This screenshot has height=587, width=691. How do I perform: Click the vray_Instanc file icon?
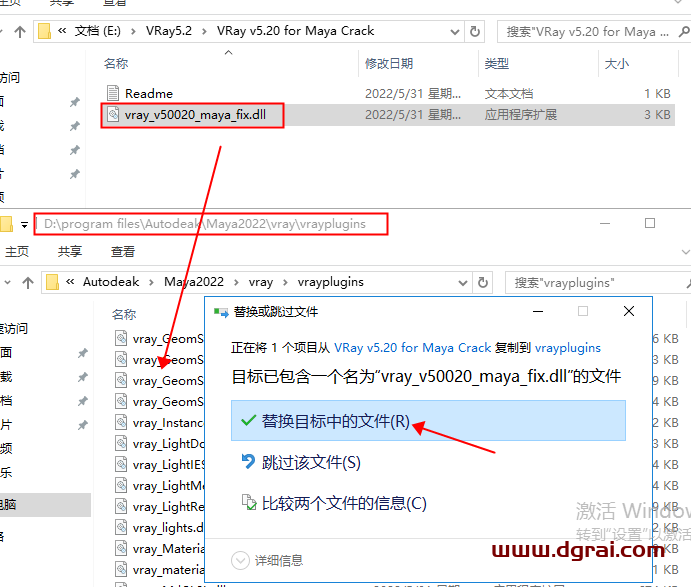click(121, 422)
